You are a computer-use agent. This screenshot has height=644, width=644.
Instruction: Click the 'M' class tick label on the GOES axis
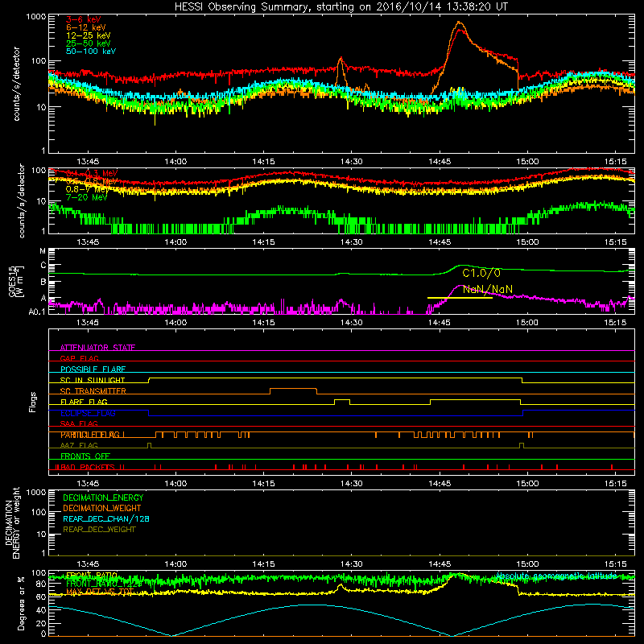tap(43, 251)
